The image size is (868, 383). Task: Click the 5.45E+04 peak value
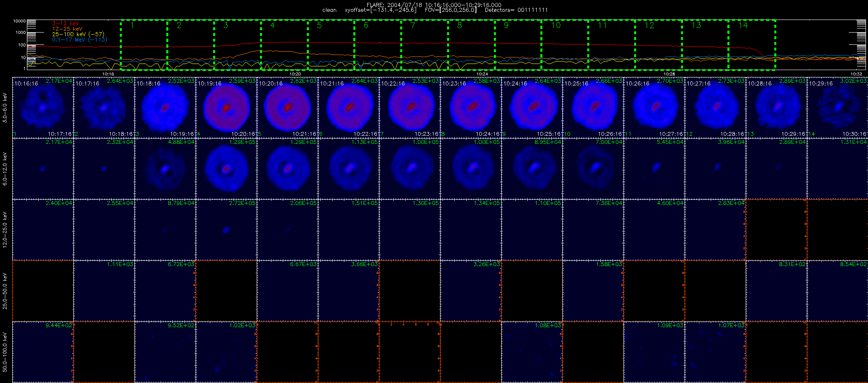click(x=670, y=142)
